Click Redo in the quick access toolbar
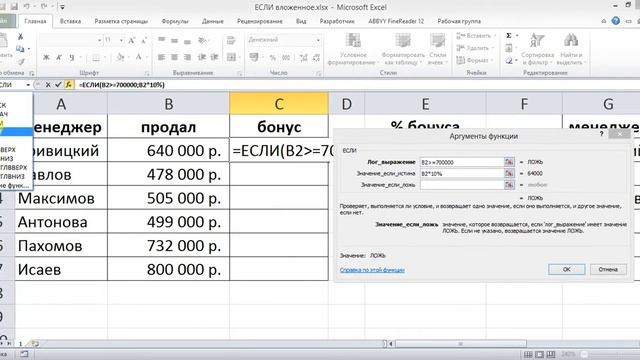This screenshot has width=640, height=360. pyautogui.click(x=44, y=7)
